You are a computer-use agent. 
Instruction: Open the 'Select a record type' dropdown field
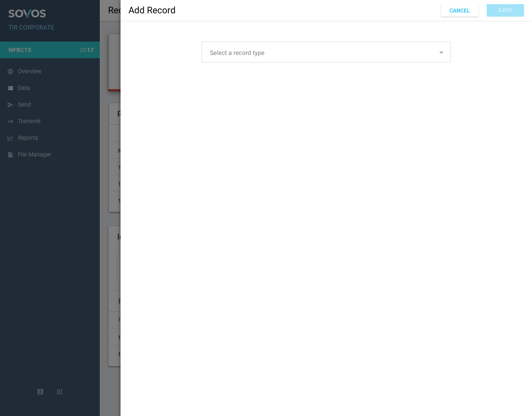click(x=320, y=52)
